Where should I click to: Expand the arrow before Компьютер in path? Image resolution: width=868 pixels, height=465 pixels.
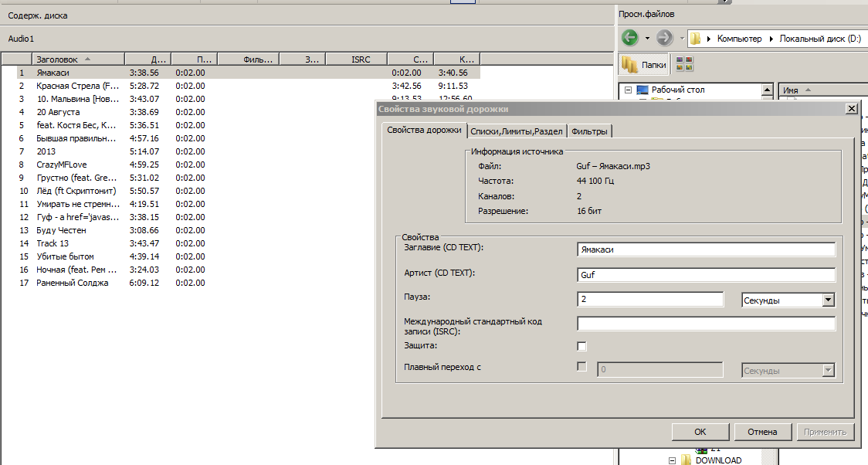[x=709, y=39]
